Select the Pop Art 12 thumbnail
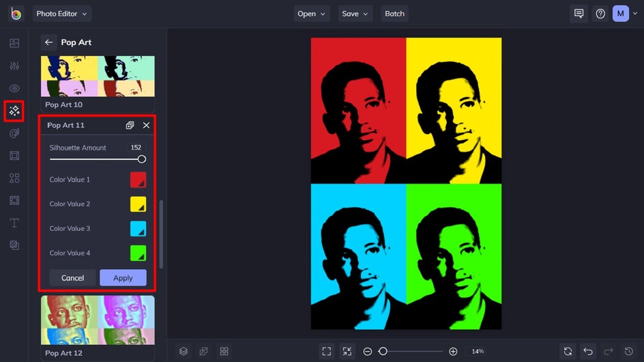The height and width of the screenshot is (362, 644). click(98, 320)
